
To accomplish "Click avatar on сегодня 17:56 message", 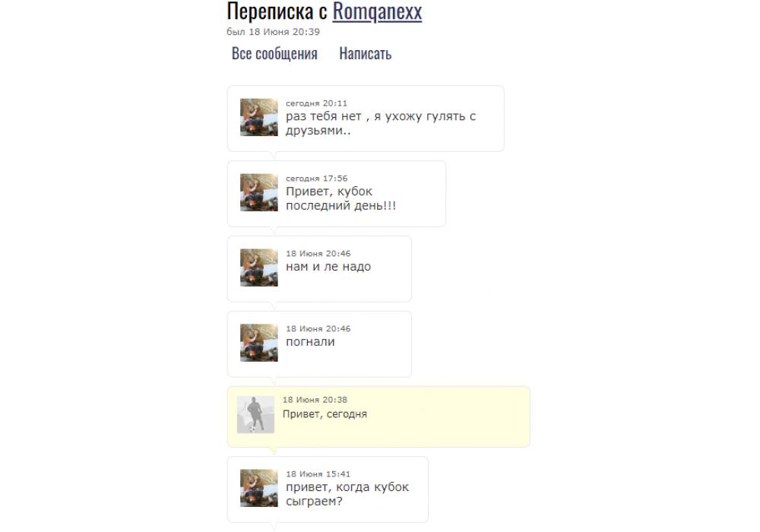I will tap(259, 192).
